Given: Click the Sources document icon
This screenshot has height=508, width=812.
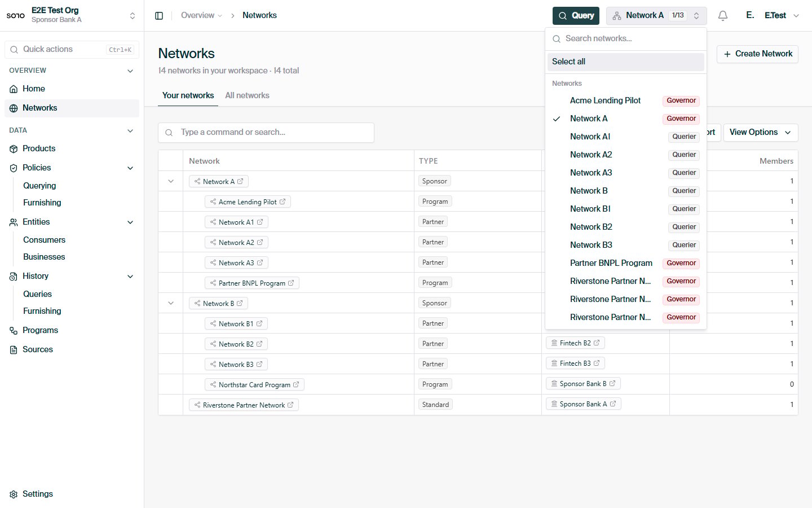Looking at the screenshot, I should point(14,350).
